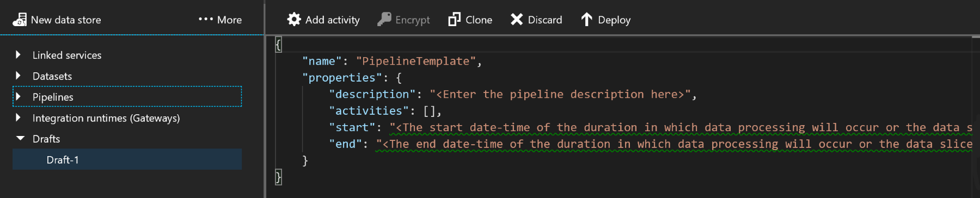Click the Clone button label
The height and width of the screenshot is (198, 980).
(x=479, y=20)
